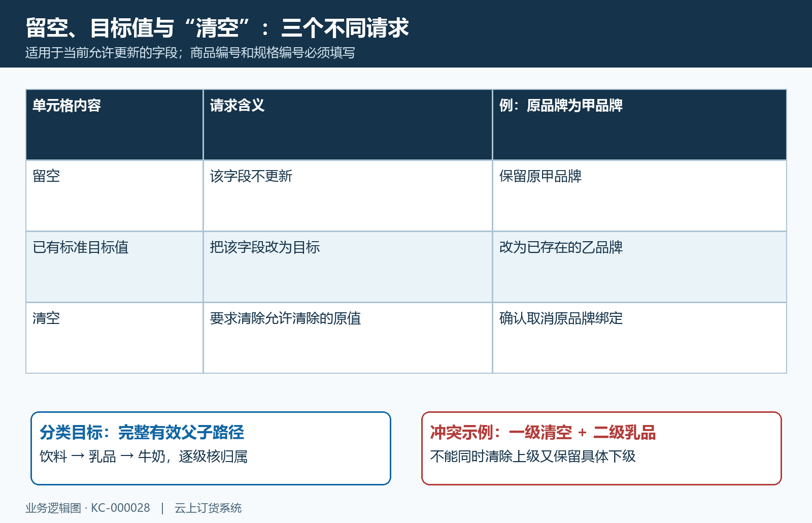This screenshot has height=523, width=812.
Task: Select the subtitle 适用于当前允许更新的字段；商品编号和规格编号必须填写
Action: 190,53
